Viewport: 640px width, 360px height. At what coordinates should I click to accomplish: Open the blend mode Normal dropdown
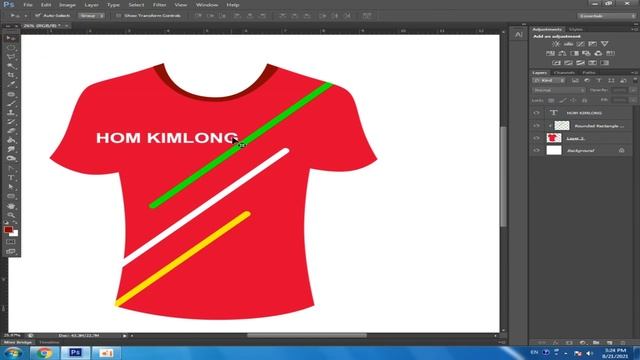click(559, 90)
